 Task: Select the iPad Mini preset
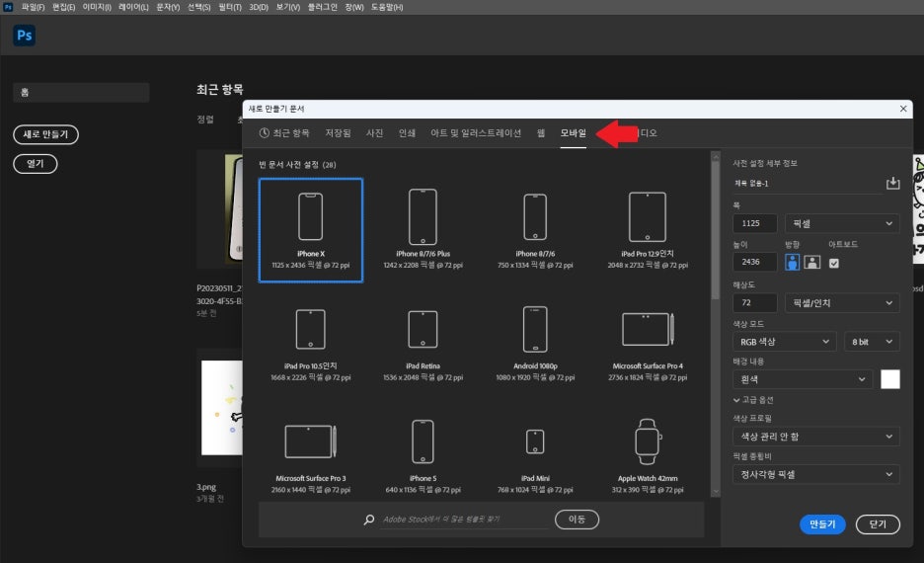pyautogui.click(x=535, y=455)
